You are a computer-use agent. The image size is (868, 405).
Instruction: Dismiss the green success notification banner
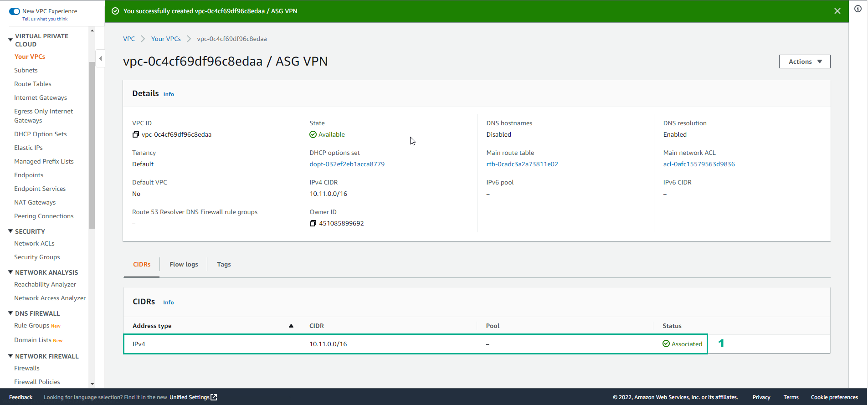(837, 11)
